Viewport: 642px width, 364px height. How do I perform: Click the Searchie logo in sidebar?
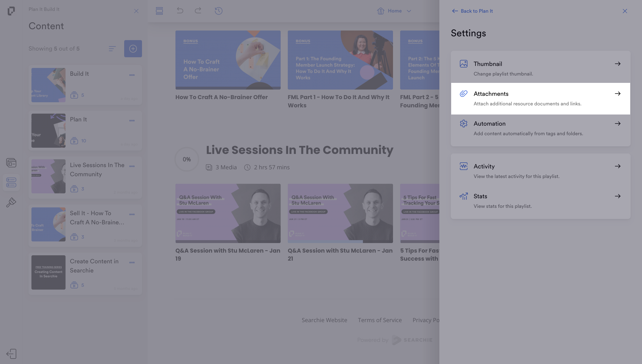click(x=11, y=11)
